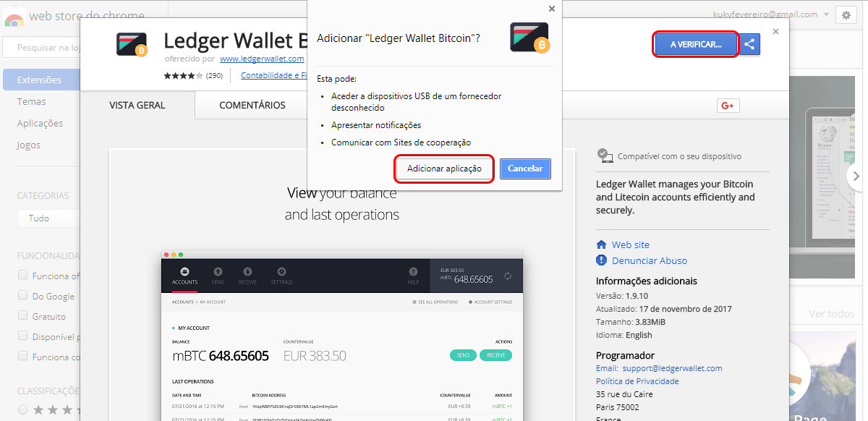Click the home icon beside Web site
The height and width of the screenshot is (421, 868).
click(601, 244)
